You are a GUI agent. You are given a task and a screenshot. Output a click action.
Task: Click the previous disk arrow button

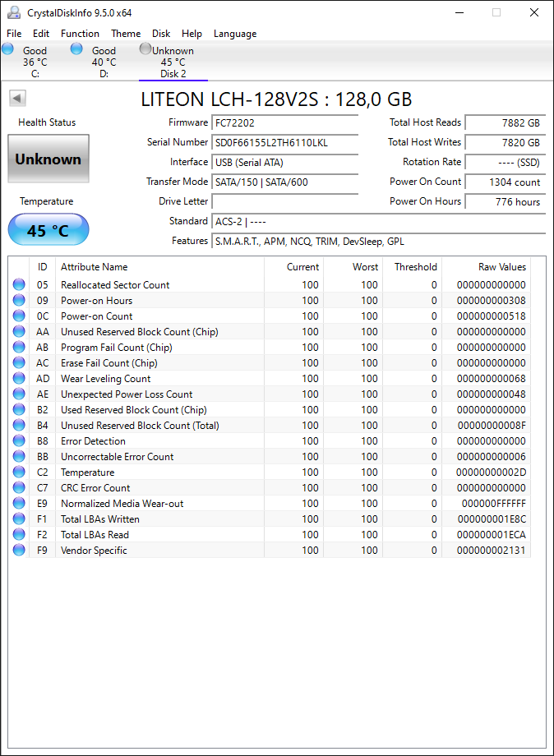(17, 99)
